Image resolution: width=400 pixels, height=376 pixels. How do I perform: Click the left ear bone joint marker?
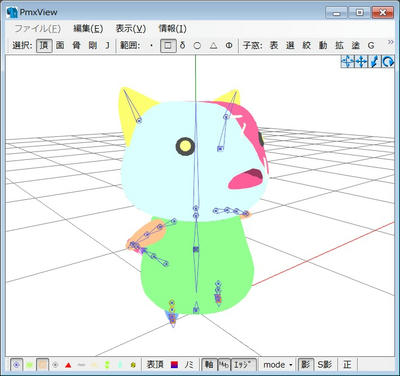click(139, 120)
